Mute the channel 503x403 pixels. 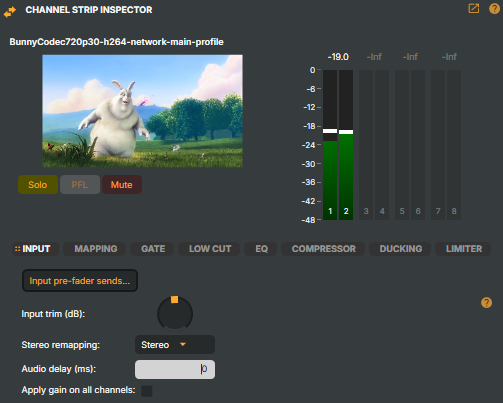click(x=122, y=185)
